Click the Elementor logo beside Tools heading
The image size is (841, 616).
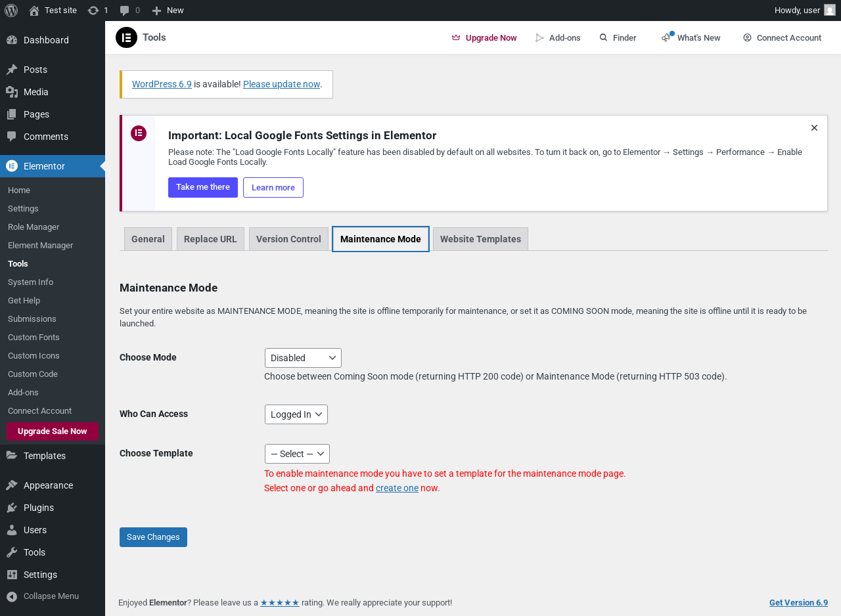(126, 37)
